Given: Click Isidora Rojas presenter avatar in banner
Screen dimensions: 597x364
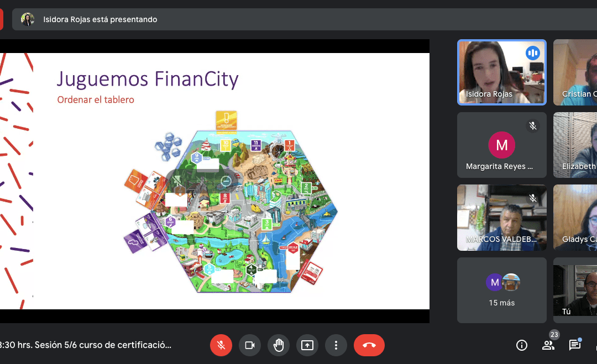Looking at the screenshot, I should [x=28, y=19].
